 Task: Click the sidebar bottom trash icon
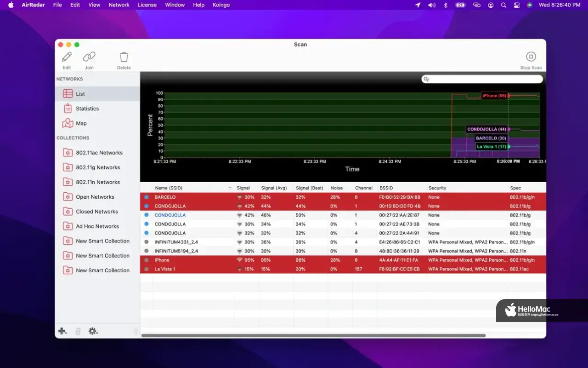[78, 331]
